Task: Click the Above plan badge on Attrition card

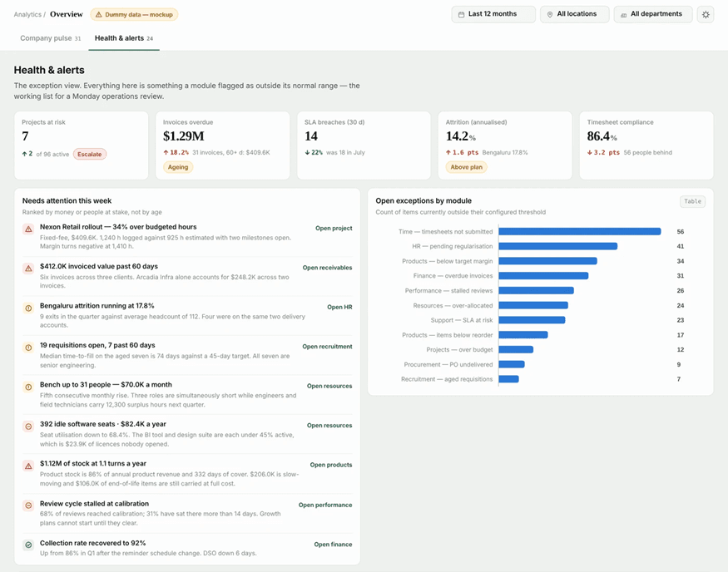Action: pos(466,167)
